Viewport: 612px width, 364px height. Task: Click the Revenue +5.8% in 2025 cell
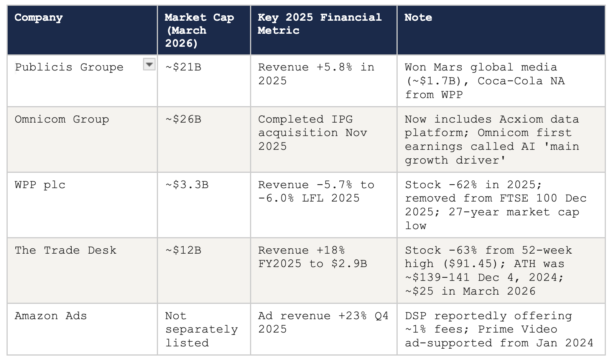(324, 81)
